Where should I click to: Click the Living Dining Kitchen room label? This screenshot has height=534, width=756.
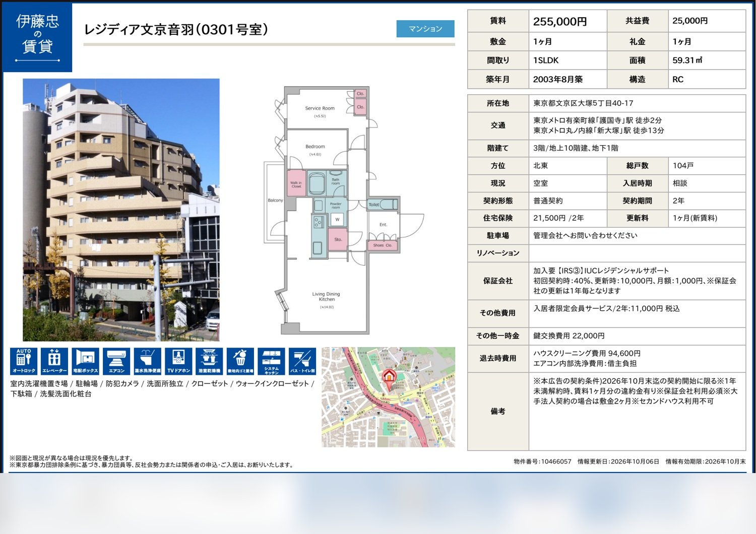pyautogui.click(x=326, y=297)
